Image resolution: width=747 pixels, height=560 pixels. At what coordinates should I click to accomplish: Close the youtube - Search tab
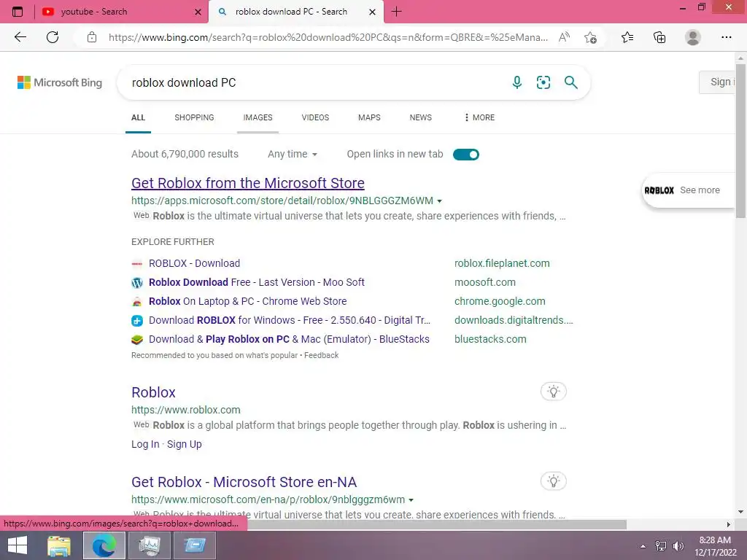(x=198, y=12)
